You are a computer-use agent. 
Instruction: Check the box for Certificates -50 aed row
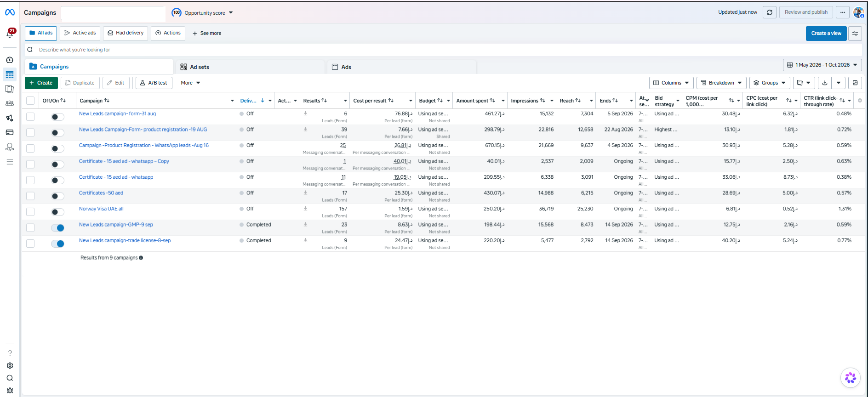click(30, 196)
